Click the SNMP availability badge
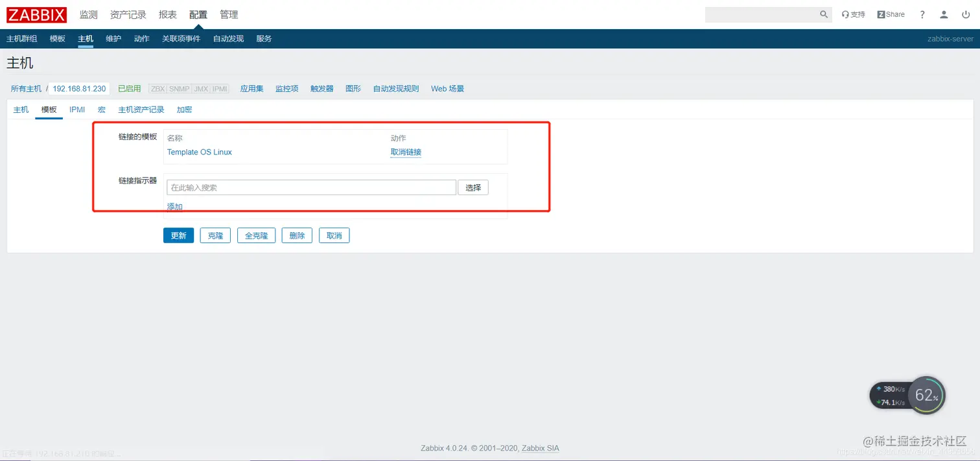This screenshot has height=461, width=980. (180, 89)
